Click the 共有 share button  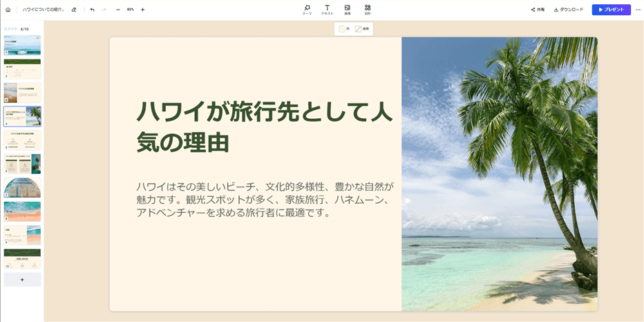point(538,10)
